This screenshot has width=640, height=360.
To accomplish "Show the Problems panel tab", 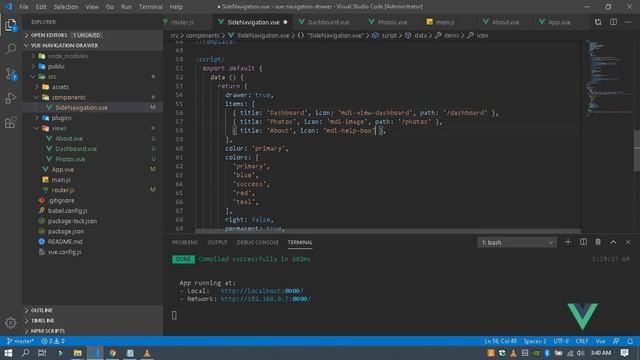I will [x=185, y=242].
